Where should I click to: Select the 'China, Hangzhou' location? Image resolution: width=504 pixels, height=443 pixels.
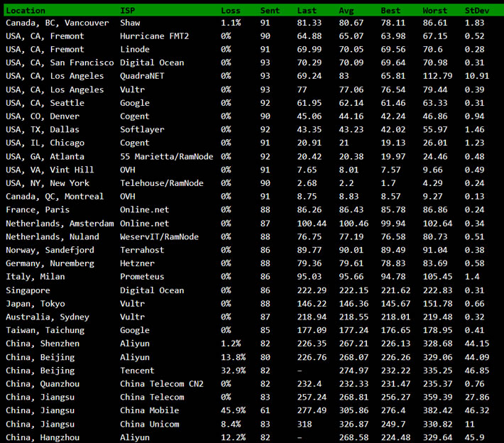[x=43, y=438]
